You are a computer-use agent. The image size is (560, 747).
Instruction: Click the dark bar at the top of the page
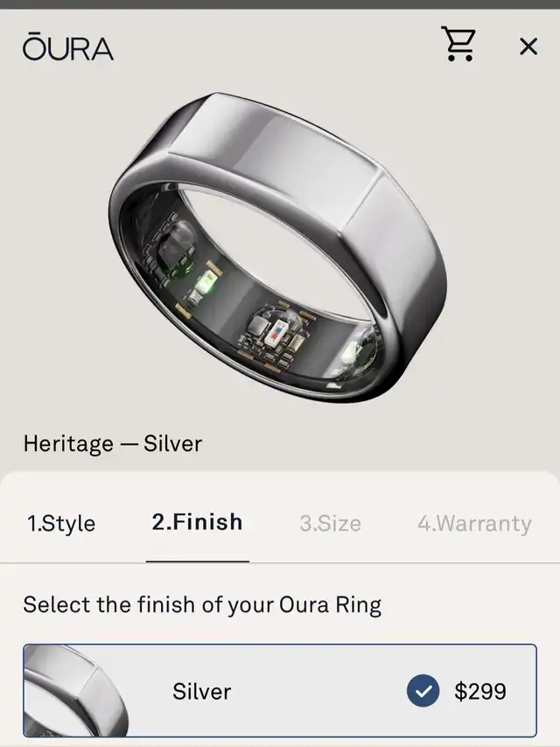coord(280,4)
